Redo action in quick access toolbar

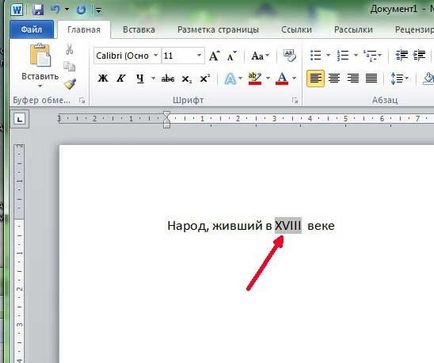tap(81, 10)
